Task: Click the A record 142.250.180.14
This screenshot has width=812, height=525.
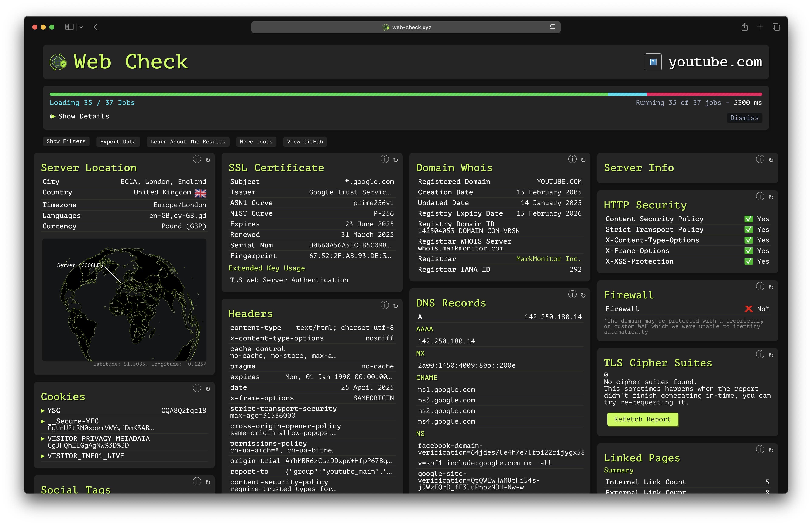Action: (553, 317)
